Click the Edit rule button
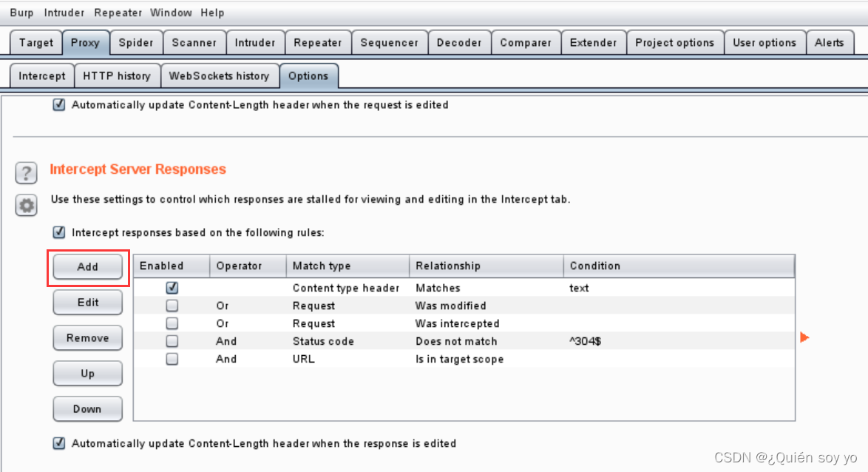The image size is (868, 472). click(x=87, y=303)
